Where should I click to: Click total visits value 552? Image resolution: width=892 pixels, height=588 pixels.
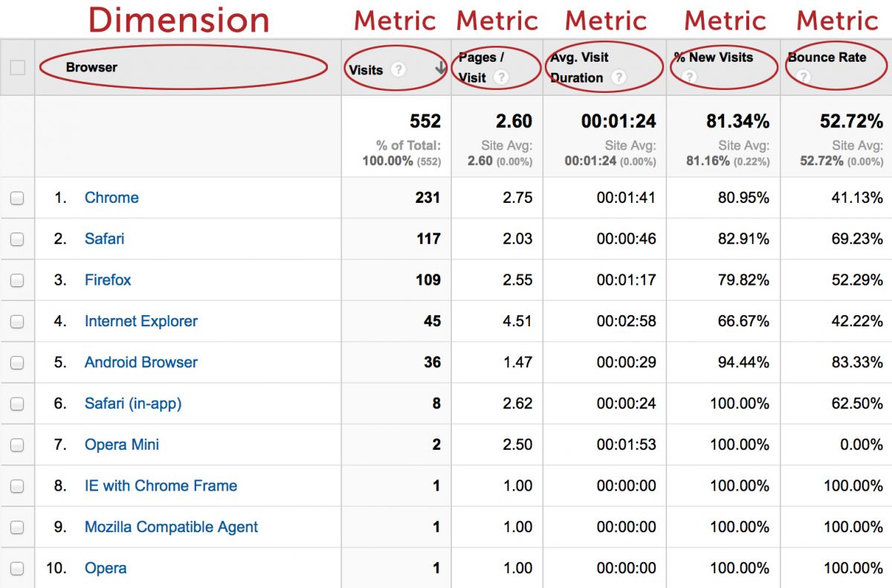coord(425,121)
